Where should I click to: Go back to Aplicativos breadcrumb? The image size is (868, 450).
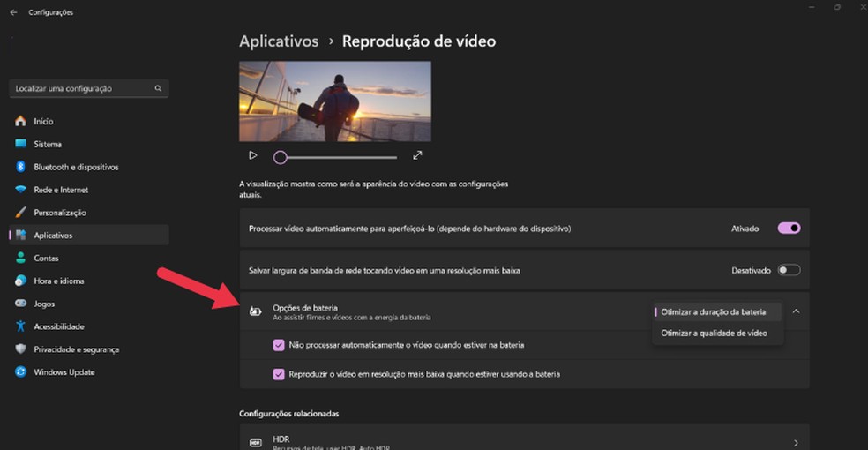pyautogui.click(x=279, y=41)
